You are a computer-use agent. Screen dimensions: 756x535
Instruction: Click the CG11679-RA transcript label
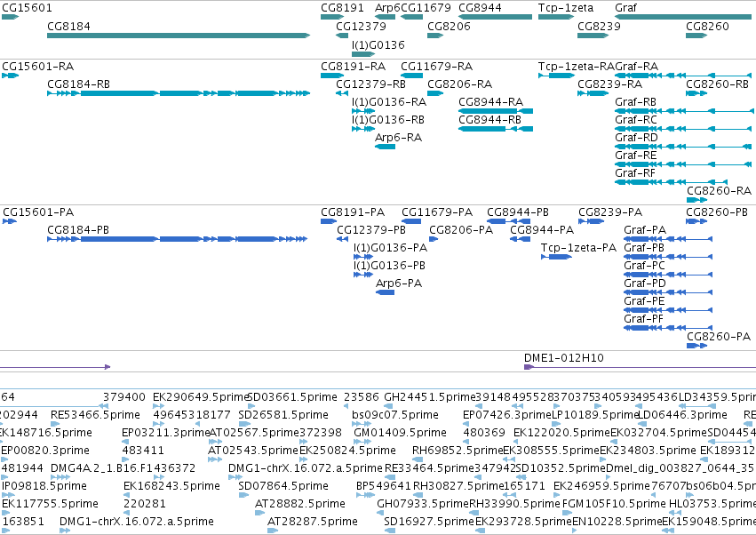click(x=437, y=66)
